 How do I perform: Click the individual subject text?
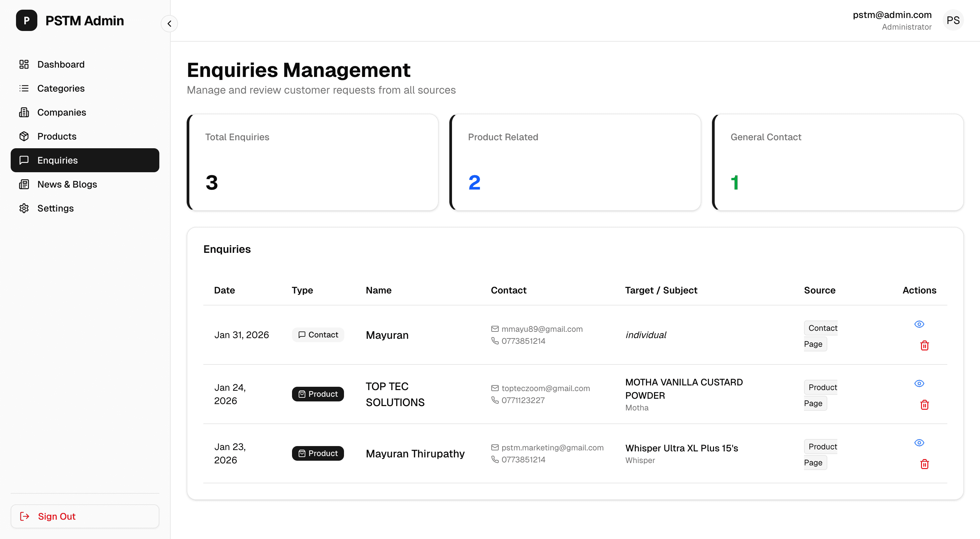click(x=646, y=334)
